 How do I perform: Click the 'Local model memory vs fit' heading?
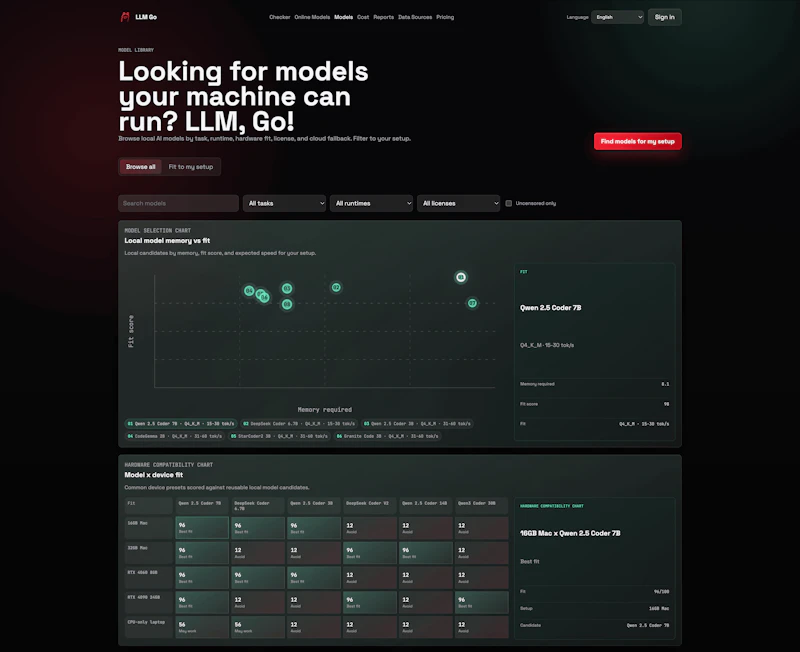coord(167,240)
